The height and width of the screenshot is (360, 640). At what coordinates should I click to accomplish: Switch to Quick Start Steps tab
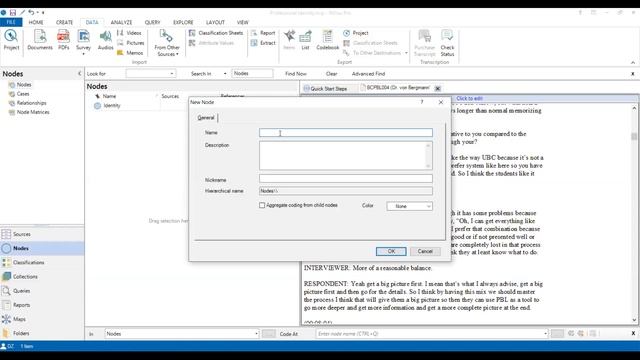pyautogui.click(x=325, y=89)
